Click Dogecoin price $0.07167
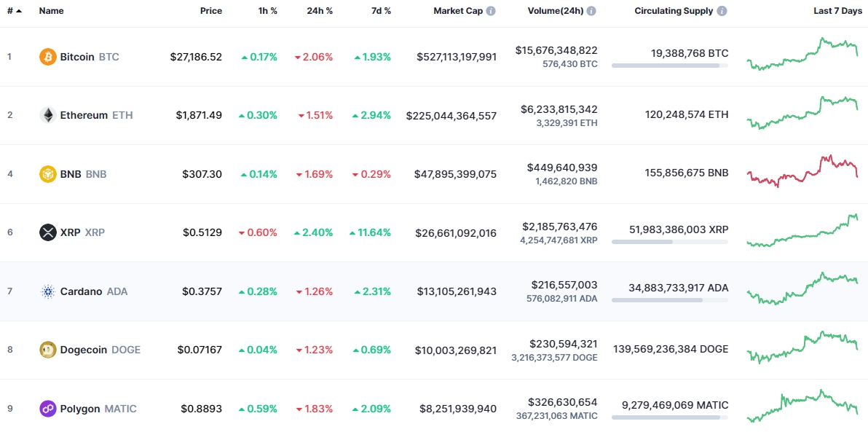Image resolution: width=868 pixels, height=432 pixels. click(x=200, y=350)
